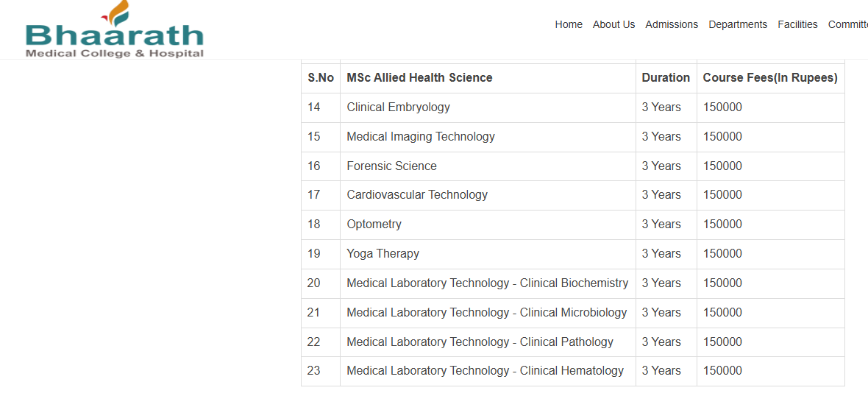Open the Admissions menu
This screenshot has width=868, height=396.
pyautogui.click(x=672, y=24)
